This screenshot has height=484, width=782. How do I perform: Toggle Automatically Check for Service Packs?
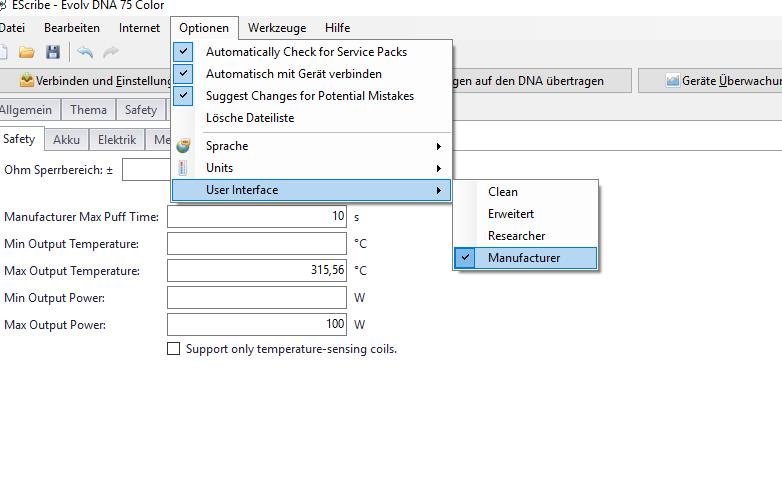(306, 52)
